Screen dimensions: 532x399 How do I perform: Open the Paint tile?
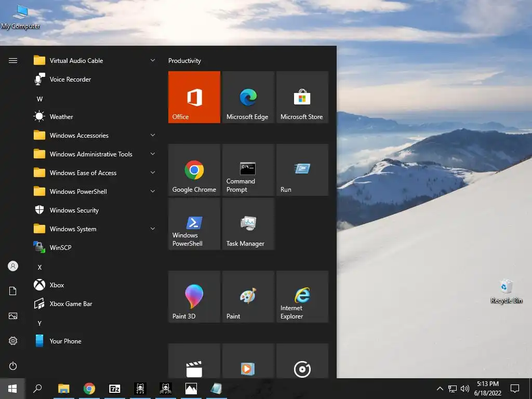click(x=248, y=297)
